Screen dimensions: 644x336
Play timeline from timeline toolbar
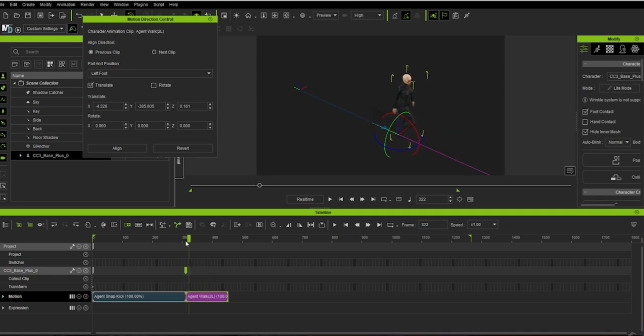pyautogui.click(x=335, y=225)
